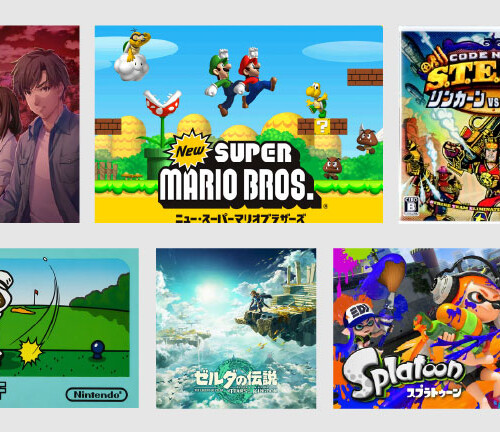Click the Japanese ニュー・スーパーマリオブラザーズ caption
Viewport: 500px width, 432px height.
click(240, 219)
